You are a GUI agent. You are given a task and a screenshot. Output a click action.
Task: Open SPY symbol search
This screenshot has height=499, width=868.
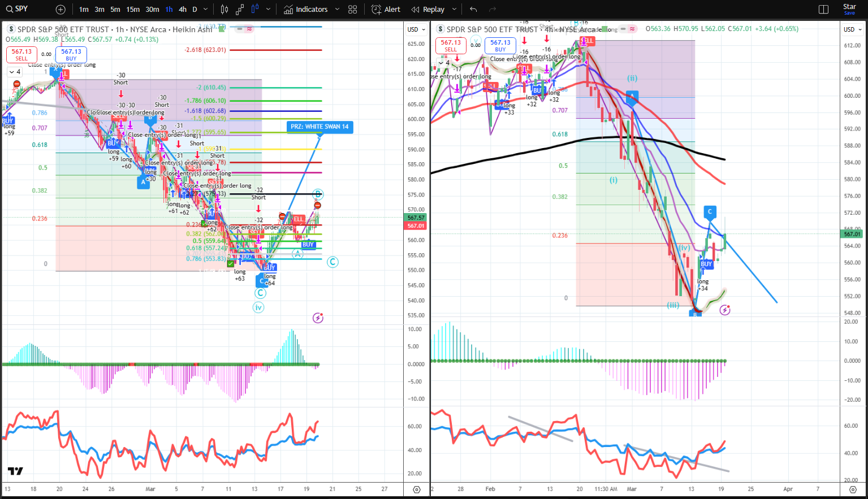coord(17,9)
